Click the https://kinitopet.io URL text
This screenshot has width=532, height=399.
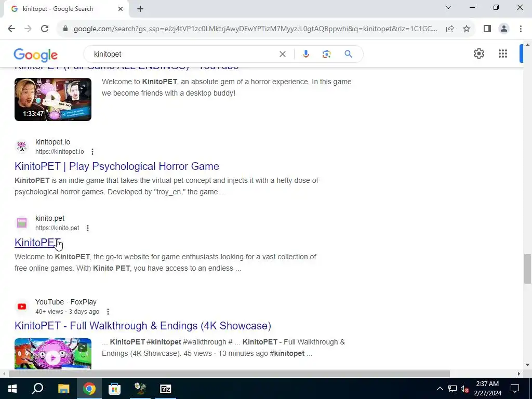click(x=59, y=152)
